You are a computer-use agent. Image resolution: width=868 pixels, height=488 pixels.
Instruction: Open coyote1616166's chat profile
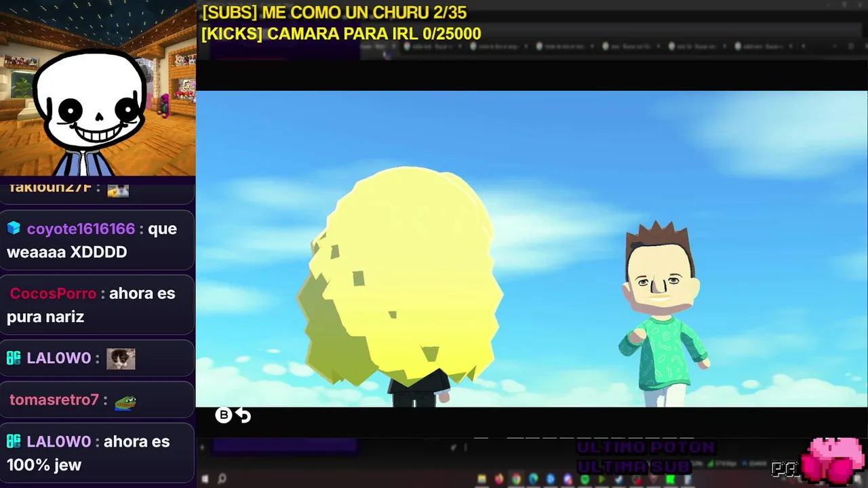click(81, 229)
